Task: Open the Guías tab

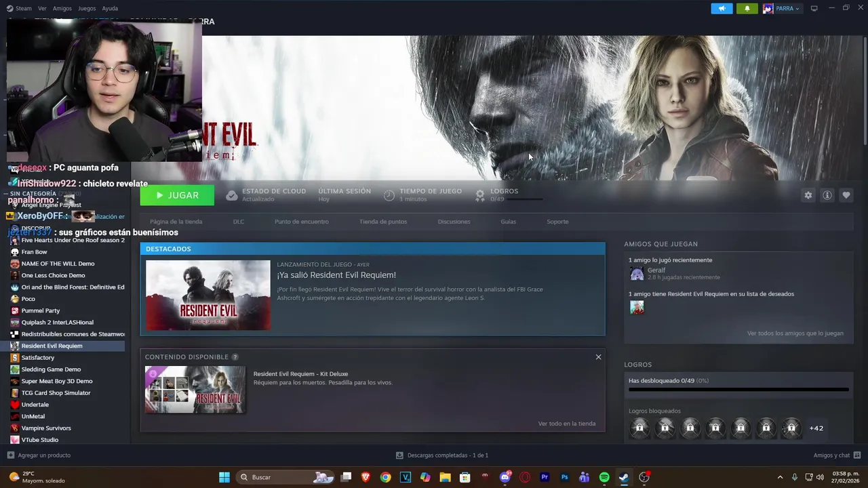Action: 508,222
